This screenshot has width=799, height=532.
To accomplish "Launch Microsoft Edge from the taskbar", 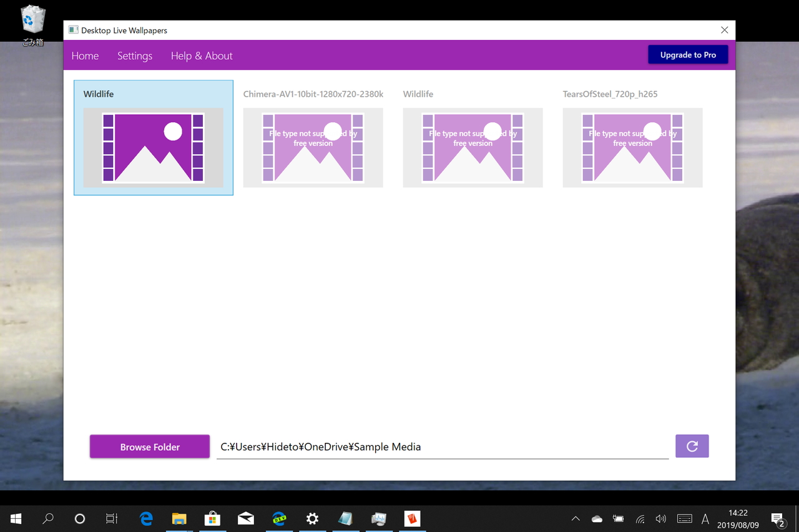I will [146, 519].
